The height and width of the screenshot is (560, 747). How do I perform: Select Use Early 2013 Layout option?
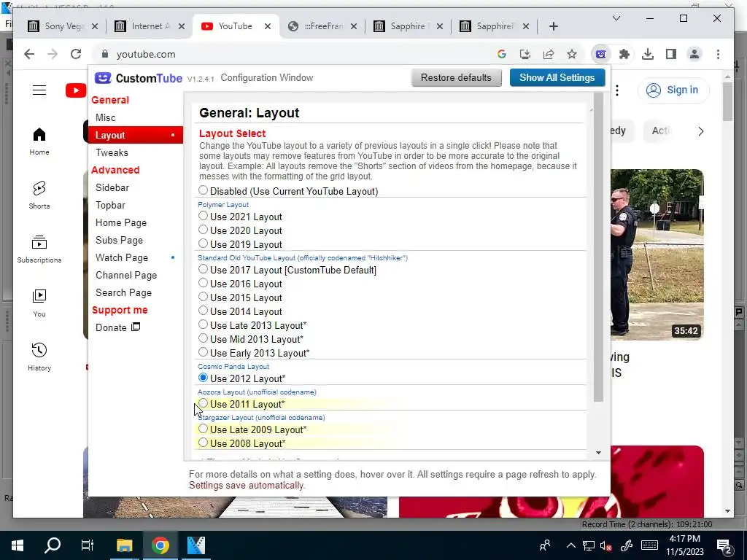point(204,352)
